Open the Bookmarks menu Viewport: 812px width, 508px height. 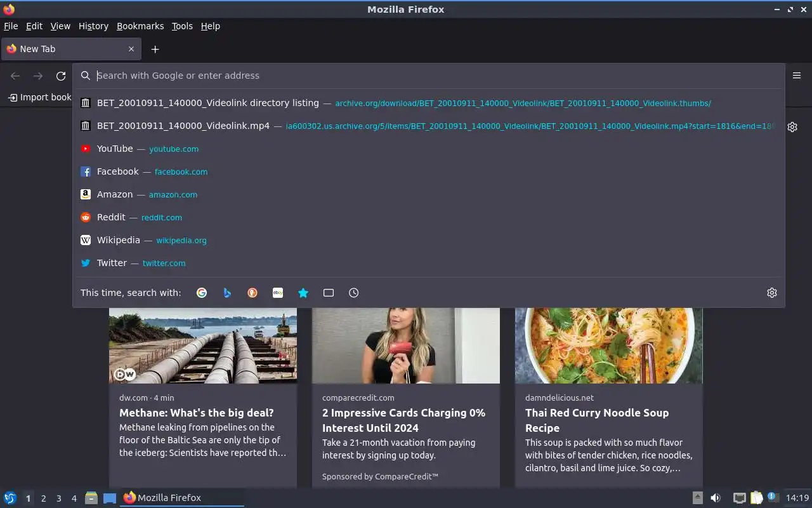coord(140,26)
